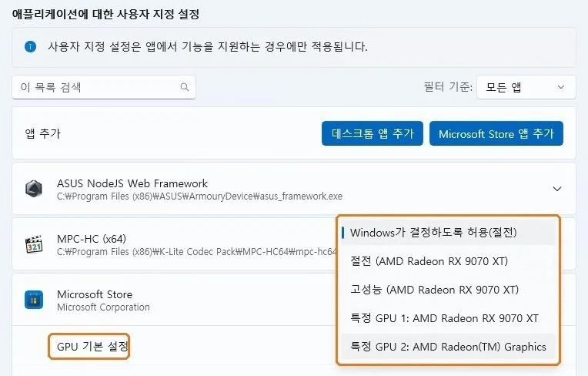This screenshot has width=588, height=376.
Task: Click the Microsoft Store app icon
Action: [x=34, y=300]
